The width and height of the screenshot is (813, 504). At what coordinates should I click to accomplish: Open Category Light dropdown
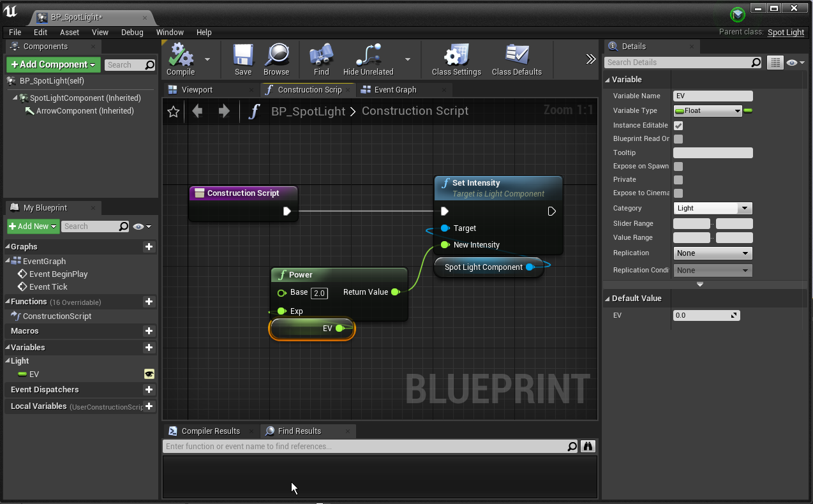(713, 209)
